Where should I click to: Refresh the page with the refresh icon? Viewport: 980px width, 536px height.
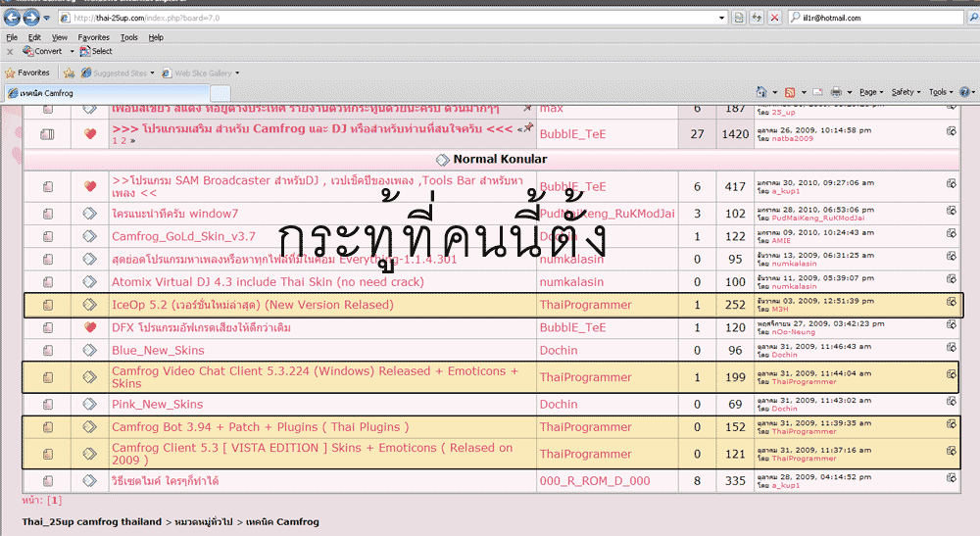(757, 18)
